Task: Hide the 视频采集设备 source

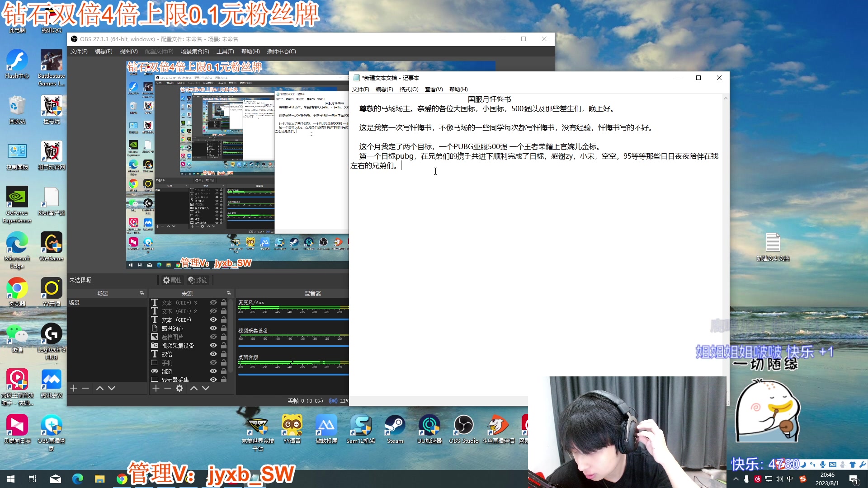Action: [213, 345]
